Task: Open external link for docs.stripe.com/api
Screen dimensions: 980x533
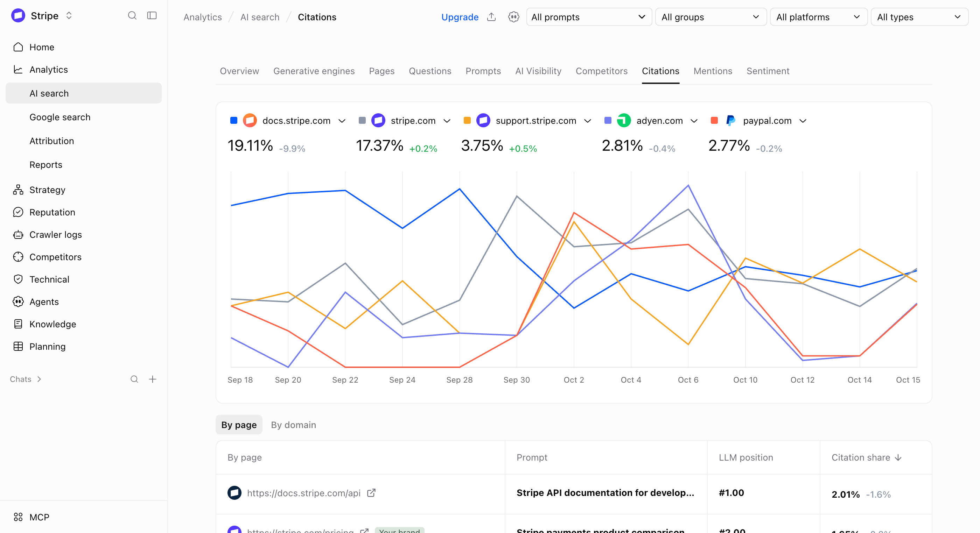Action: point(371,493)
